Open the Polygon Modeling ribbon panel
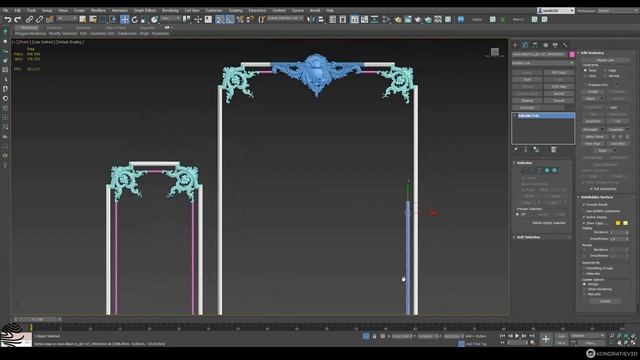The image size is (640, 360). click(x=31, y=33)
